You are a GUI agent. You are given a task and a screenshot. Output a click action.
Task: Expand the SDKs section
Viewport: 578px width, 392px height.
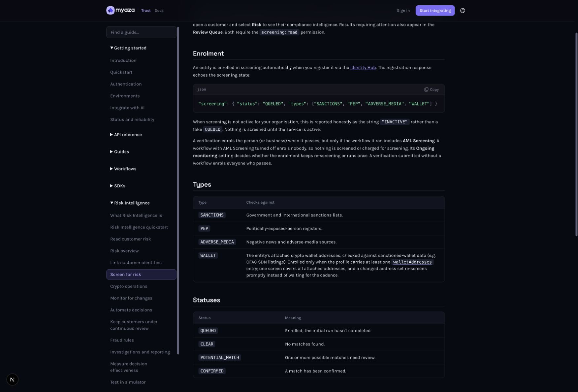[118, 186]
